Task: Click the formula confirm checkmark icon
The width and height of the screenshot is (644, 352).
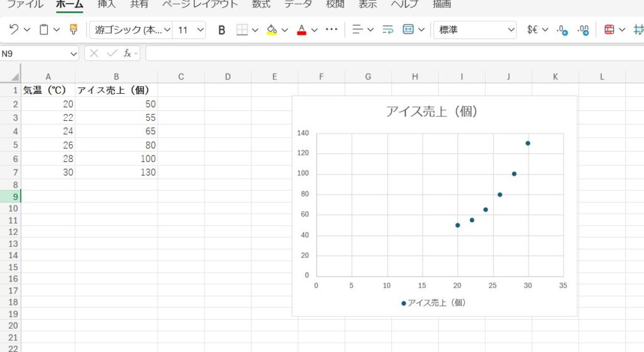Action: coord(112,54)
